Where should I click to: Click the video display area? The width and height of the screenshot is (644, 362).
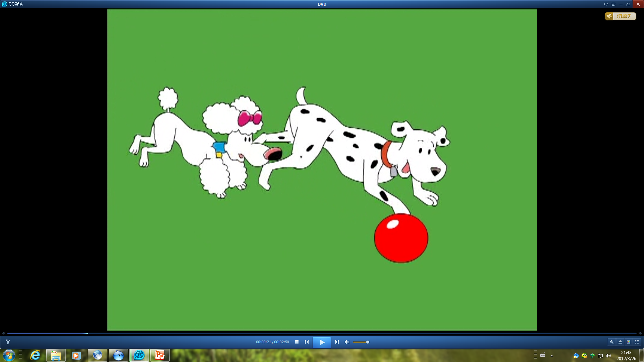coord(322,170)
